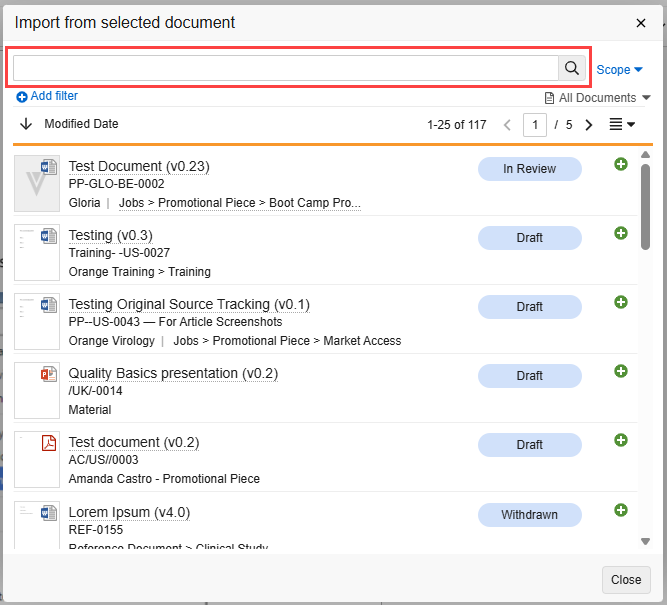
Task: Go to previous page of results
Action: [x=507, y=125]
